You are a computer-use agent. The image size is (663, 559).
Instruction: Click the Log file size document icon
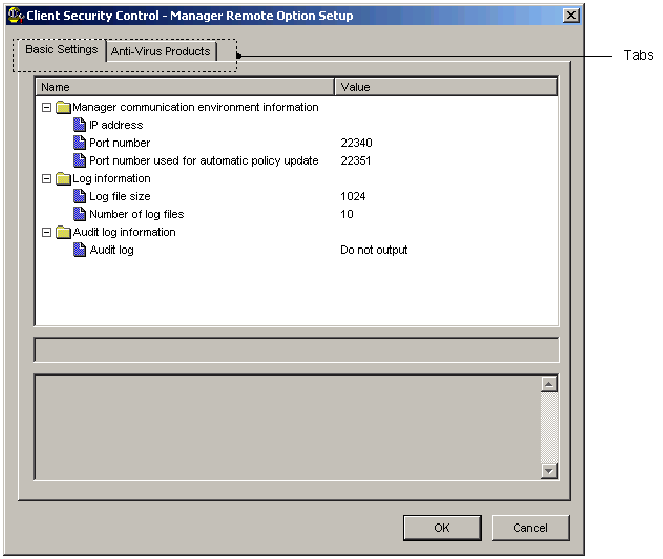pyautogui.click(x=79, y=196)
